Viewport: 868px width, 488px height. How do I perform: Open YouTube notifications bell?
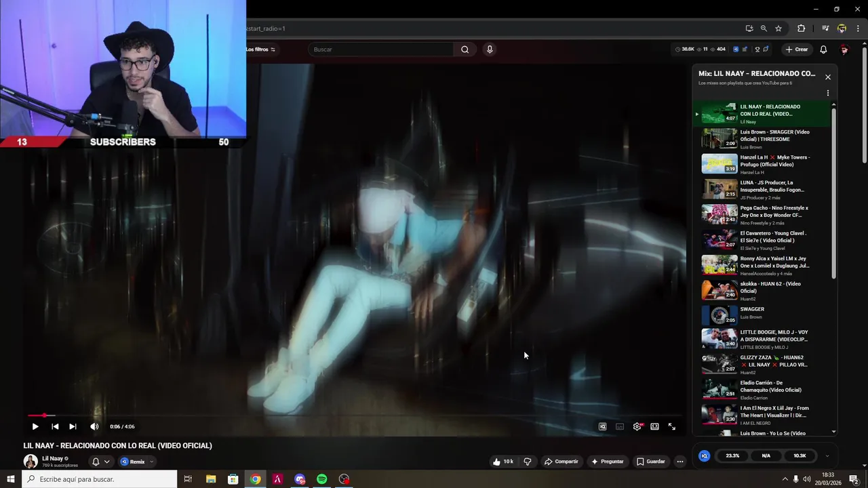point(823,49)
